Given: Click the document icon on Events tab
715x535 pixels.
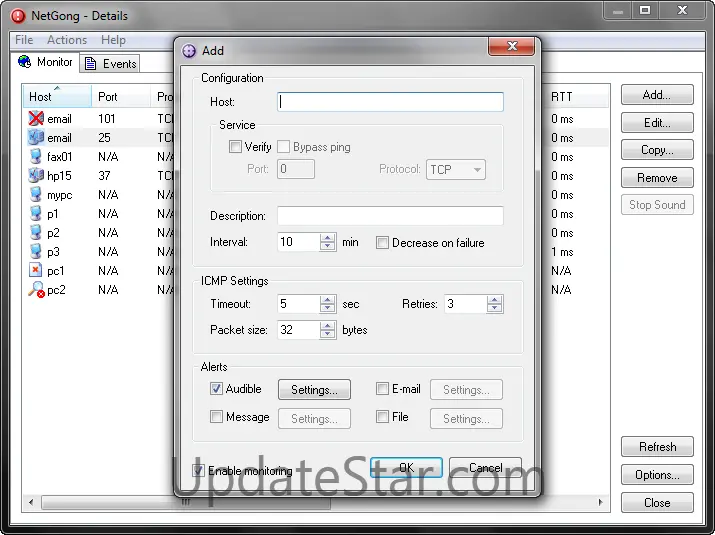Looking at the screenshot, I should click(x=90, y=63).
